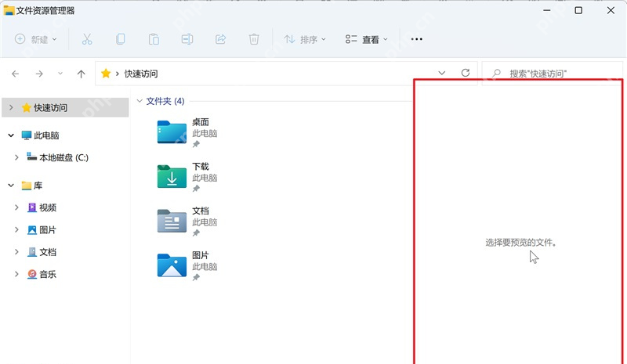Maximize the 文件资源管理器 window
Image resolution: width=627 pixels, height=364 pixels.
(578, 10)
